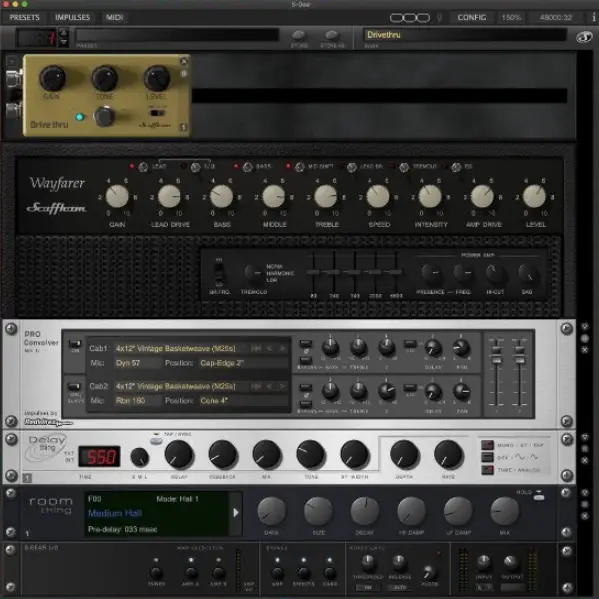Toggle the Wayfarer MID SHIFT switch
Viewport: 599px width, 599px height.
coord(300,167)
